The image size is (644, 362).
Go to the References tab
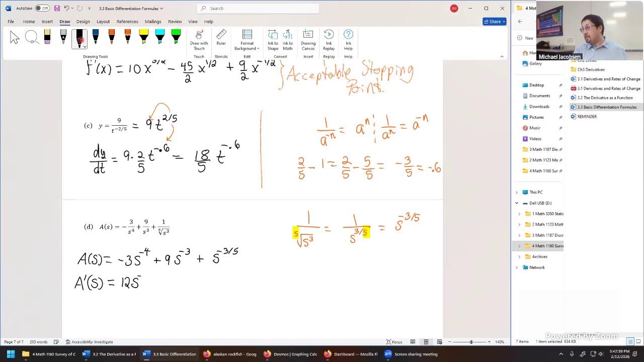coord(127,22)
